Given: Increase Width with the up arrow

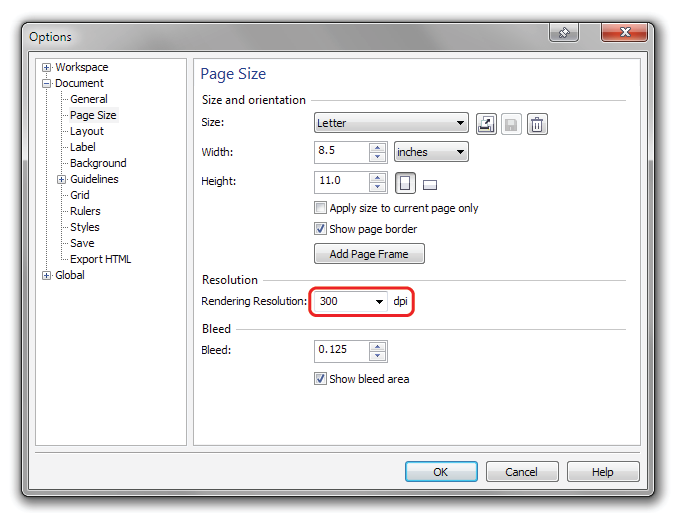Looking at the screenshot, I should coord(377,147).
